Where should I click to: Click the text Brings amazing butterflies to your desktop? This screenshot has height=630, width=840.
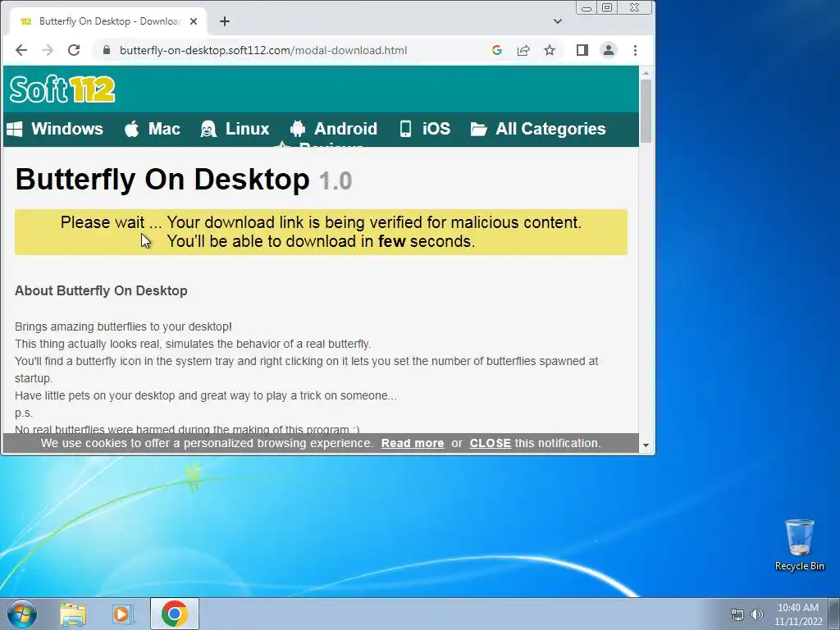(123, 326)
